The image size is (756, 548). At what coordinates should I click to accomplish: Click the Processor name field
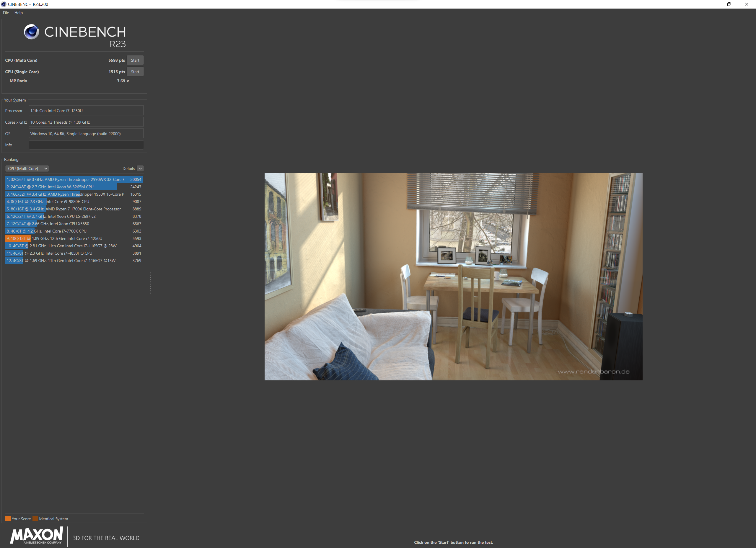86,111
